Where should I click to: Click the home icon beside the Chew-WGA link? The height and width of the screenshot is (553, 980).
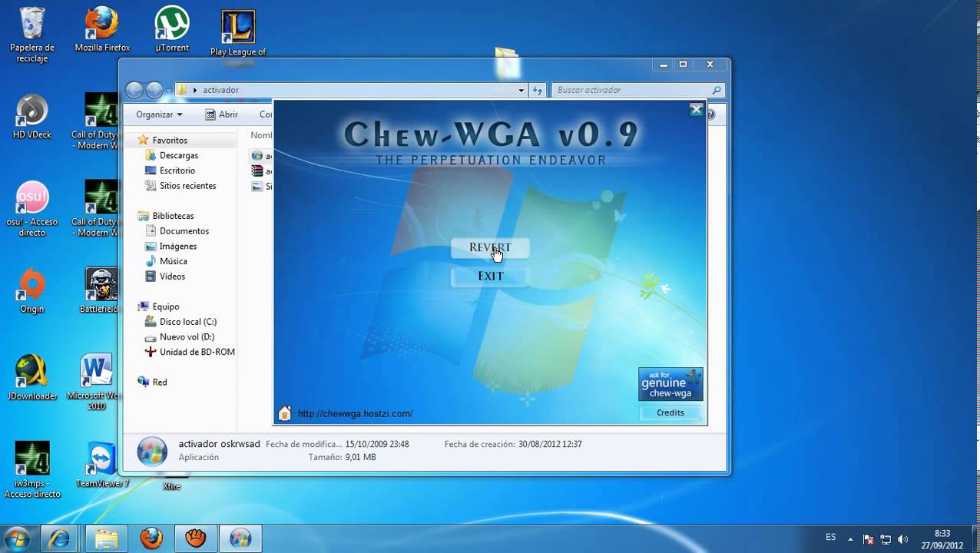click(285, 413)
